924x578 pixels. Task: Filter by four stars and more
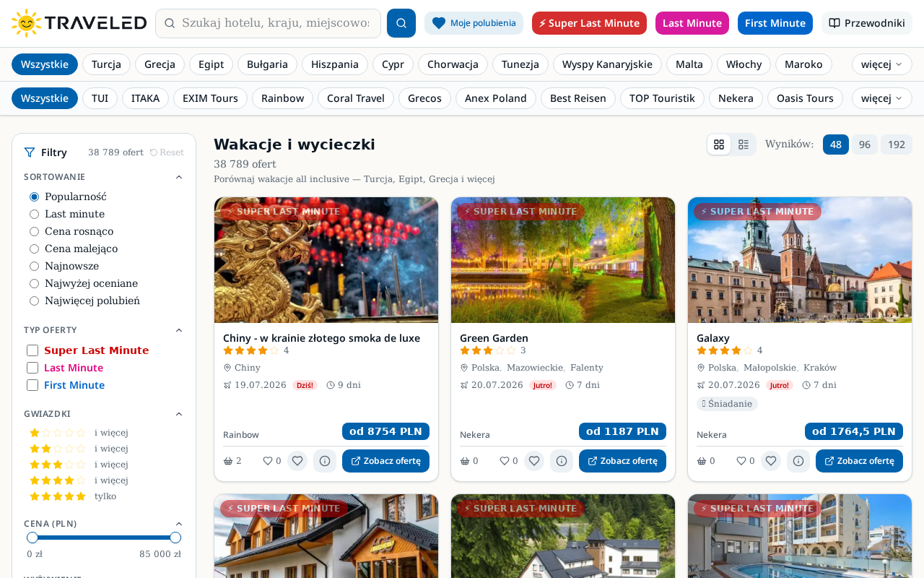pyautogui.click(x=79, y=480)
